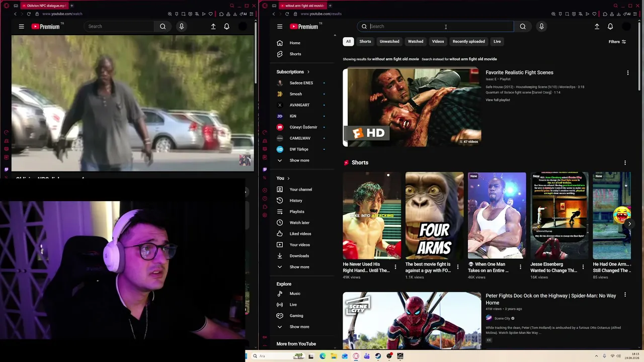Screen dimensions: 644x362
Task: Open the notifications bell in the results window
Action: pyautogui.click(x=610, y=26)
